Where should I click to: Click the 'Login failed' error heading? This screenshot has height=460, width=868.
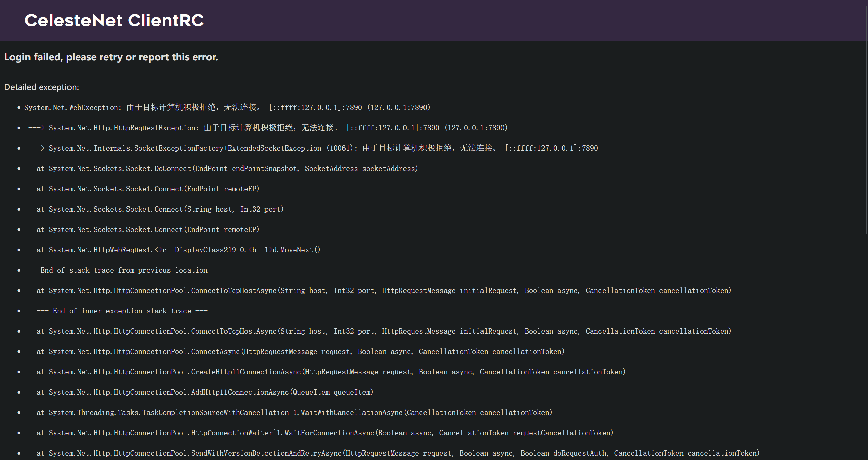(x=111, y=57)
